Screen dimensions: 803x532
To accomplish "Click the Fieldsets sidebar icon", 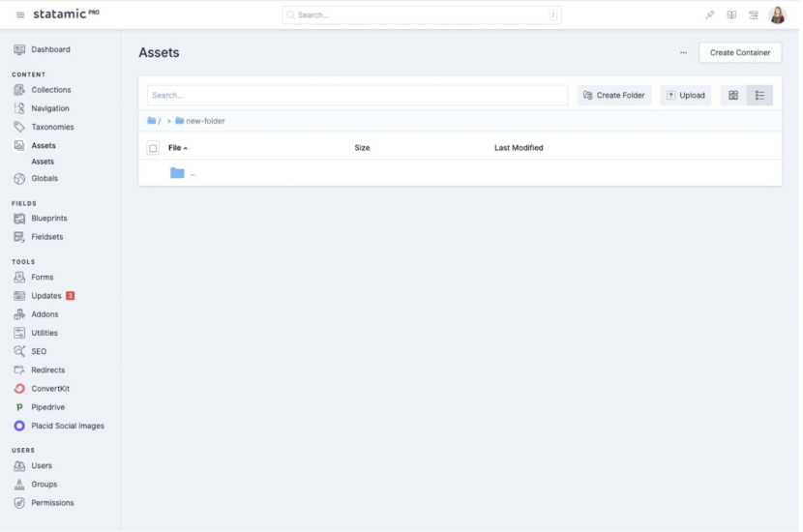I will coord(19,237).
